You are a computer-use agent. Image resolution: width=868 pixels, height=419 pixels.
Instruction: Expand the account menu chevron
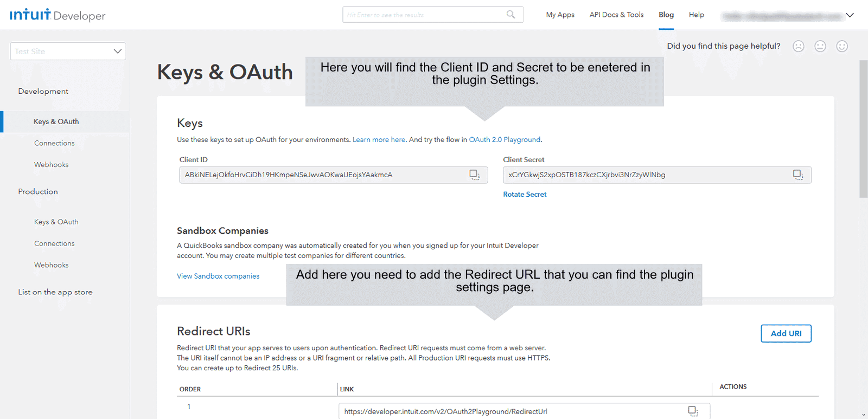[x=850, y=15]
